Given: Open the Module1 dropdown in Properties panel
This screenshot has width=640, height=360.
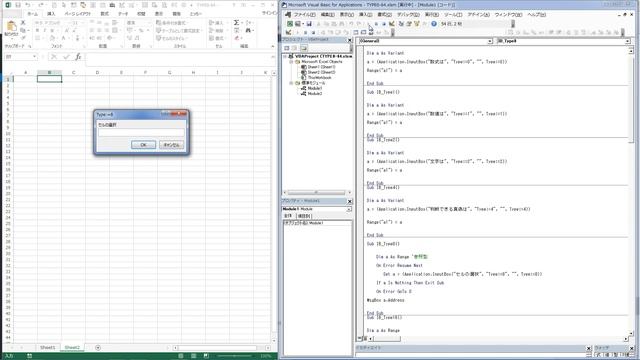Looking at the screenshot, I should coord(349,209).
